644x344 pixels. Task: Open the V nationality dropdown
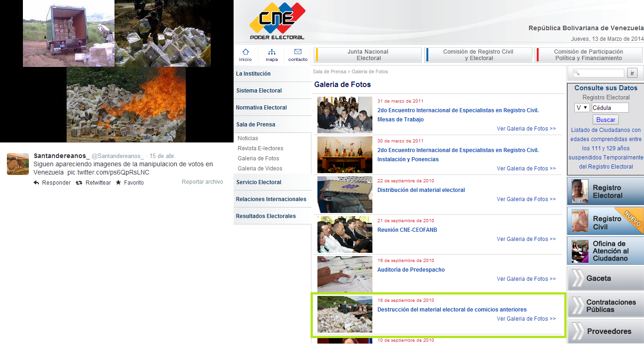click(582, 108)
